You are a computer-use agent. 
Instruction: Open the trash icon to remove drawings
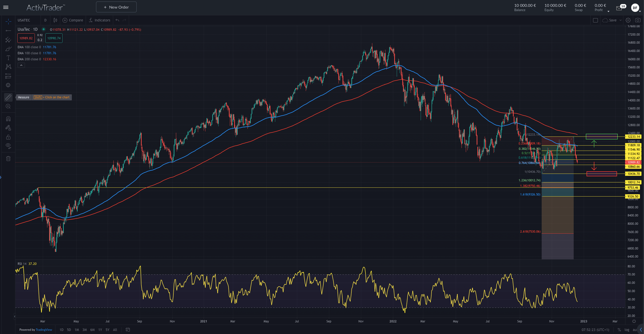coord(8,158)
